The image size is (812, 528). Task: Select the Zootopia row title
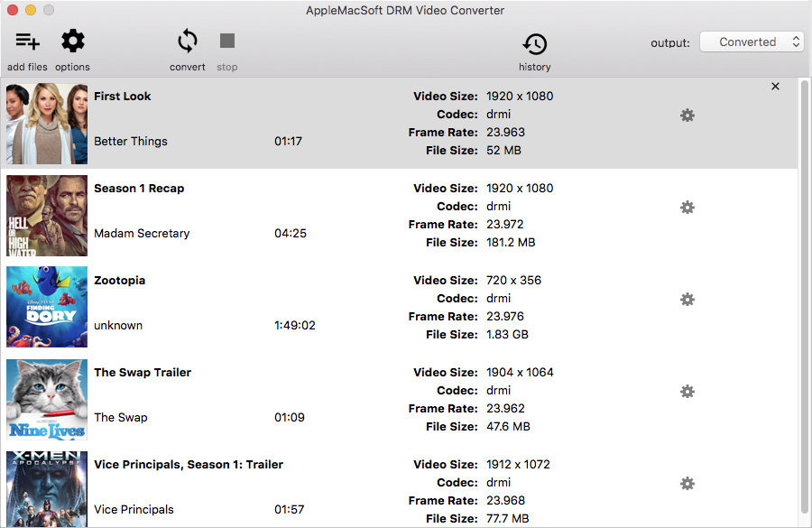(120, 281)
